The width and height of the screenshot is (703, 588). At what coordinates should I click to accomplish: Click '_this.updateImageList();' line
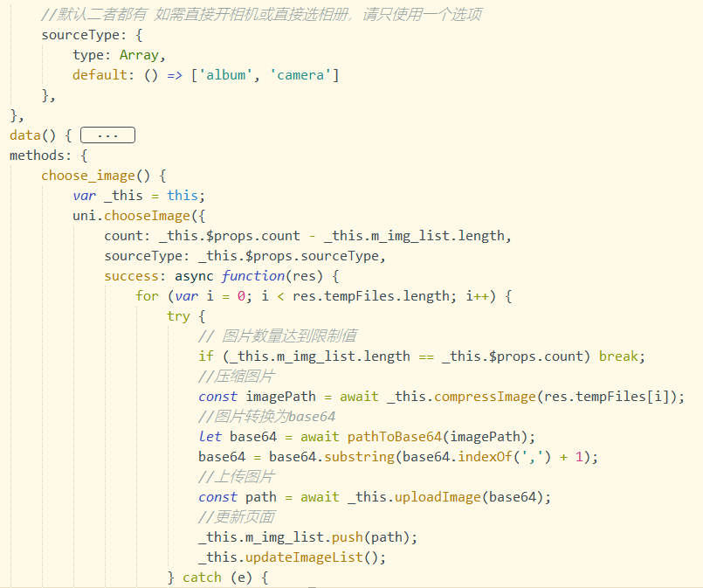(292, 557)
